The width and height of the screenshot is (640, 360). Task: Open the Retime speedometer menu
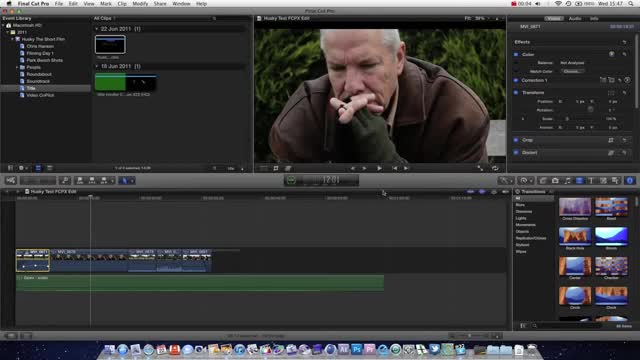pyautogui.click(x=526, y=180)
